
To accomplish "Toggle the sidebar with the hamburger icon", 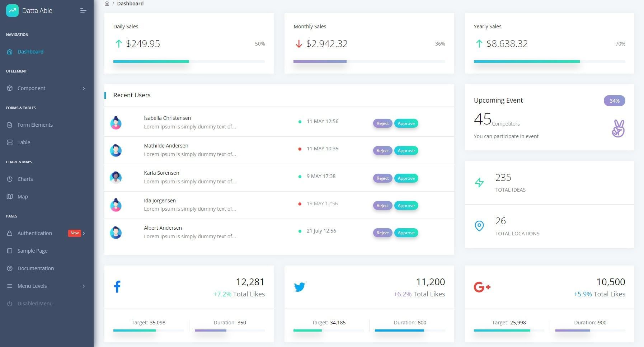I will (83, 10).
